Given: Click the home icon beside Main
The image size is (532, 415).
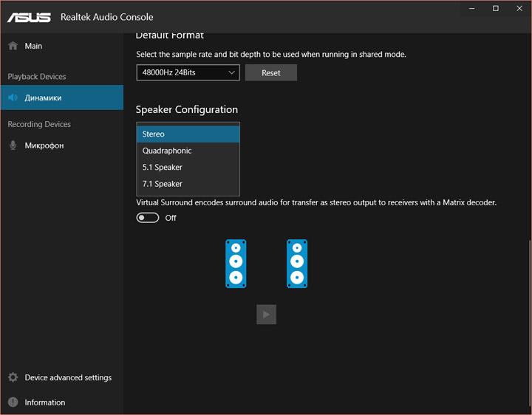Looking at the screenshot, I should coord(13,46).
